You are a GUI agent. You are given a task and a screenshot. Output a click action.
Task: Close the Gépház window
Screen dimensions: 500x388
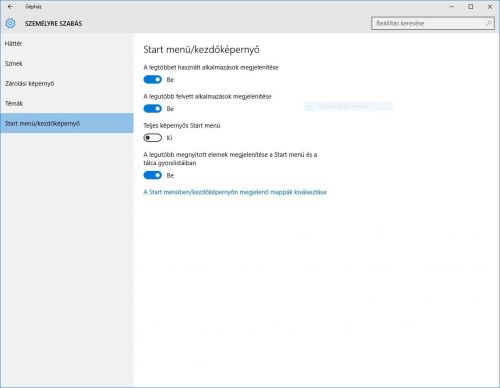(x=490, y=6)
